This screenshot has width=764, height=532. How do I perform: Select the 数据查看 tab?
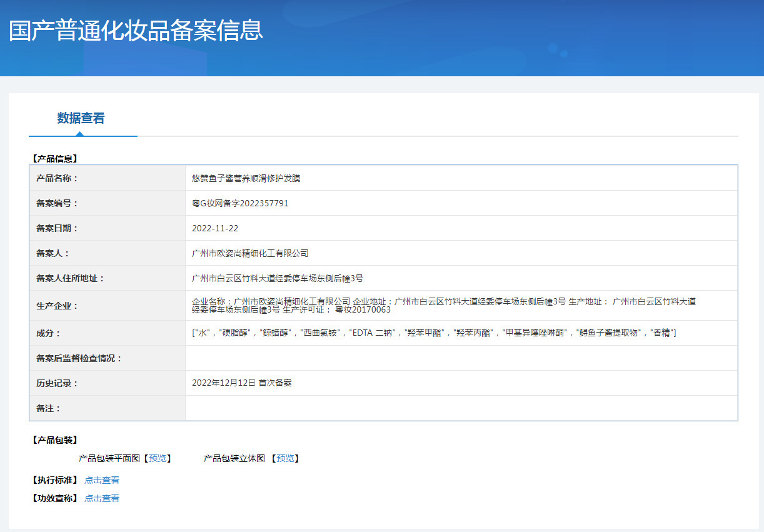point(81,118)
